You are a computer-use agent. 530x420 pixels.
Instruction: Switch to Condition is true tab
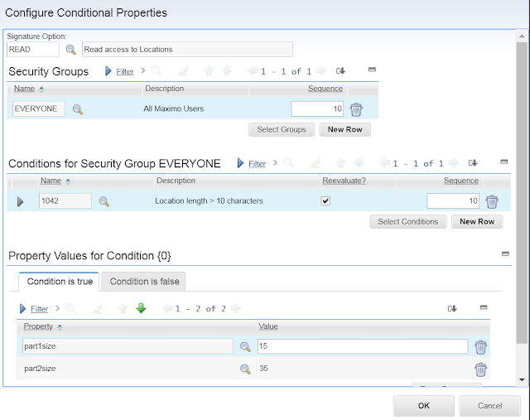[x=60, y=282]
